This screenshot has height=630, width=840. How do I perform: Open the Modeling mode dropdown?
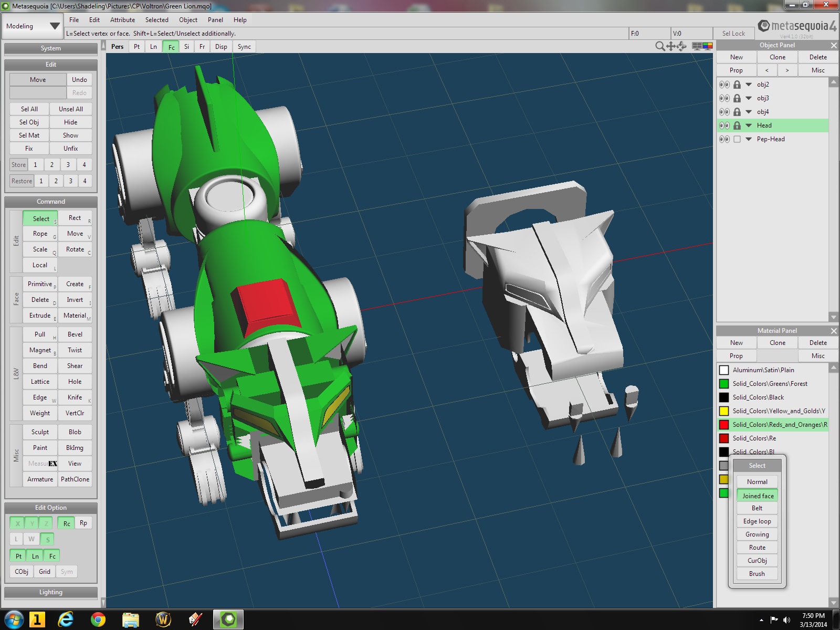pyautogui.click(x=33, y=26)
